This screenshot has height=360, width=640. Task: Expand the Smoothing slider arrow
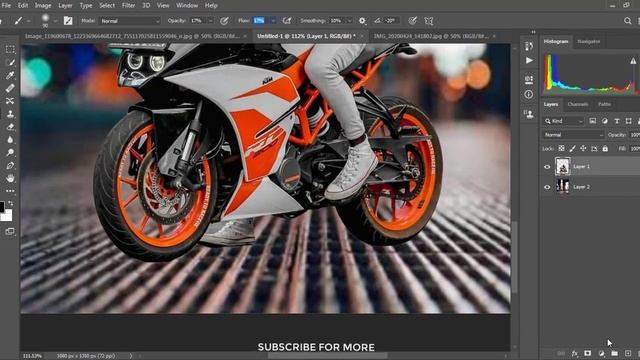tap(349, 21)
